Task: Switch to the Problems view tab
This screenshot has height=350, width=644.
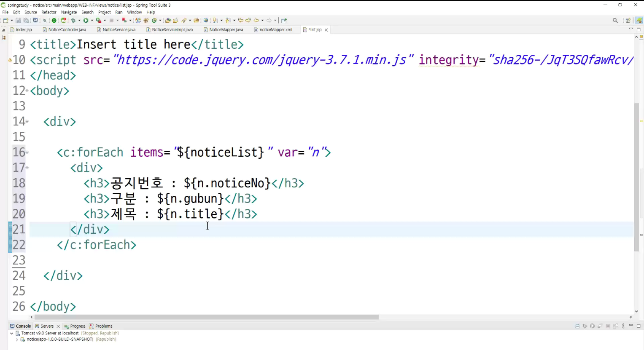Action: click(x=101, y=326)
